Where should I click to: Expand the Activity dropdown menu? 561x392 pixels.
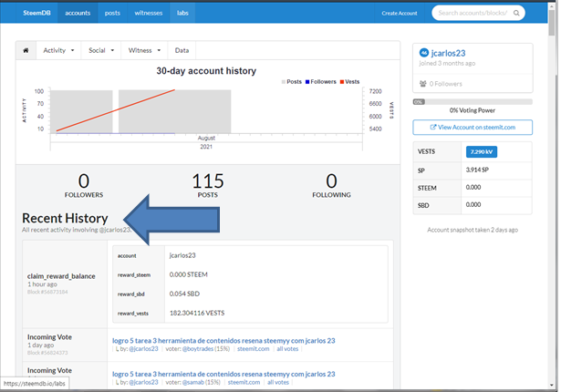click(x=58, y=50)
